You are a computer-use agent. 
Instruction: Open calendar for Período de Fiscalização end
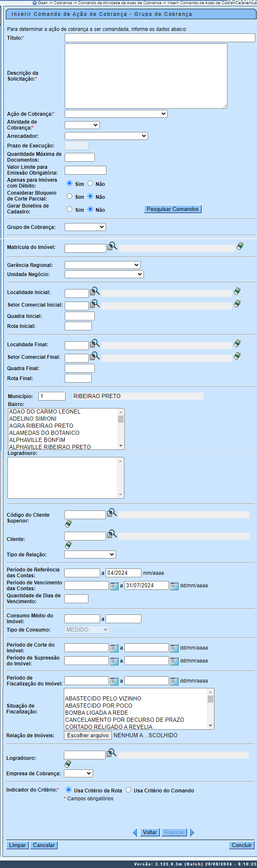coord(174,681)
